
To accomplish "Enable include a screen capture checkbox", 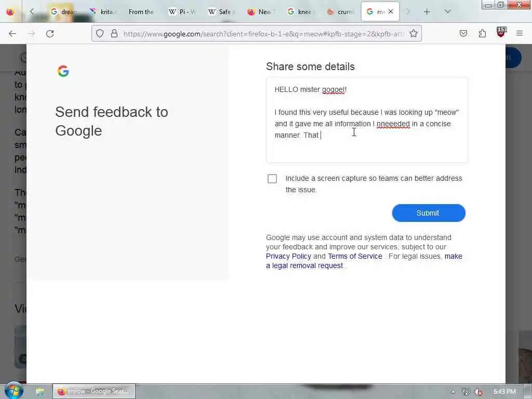I will [272, 179].
